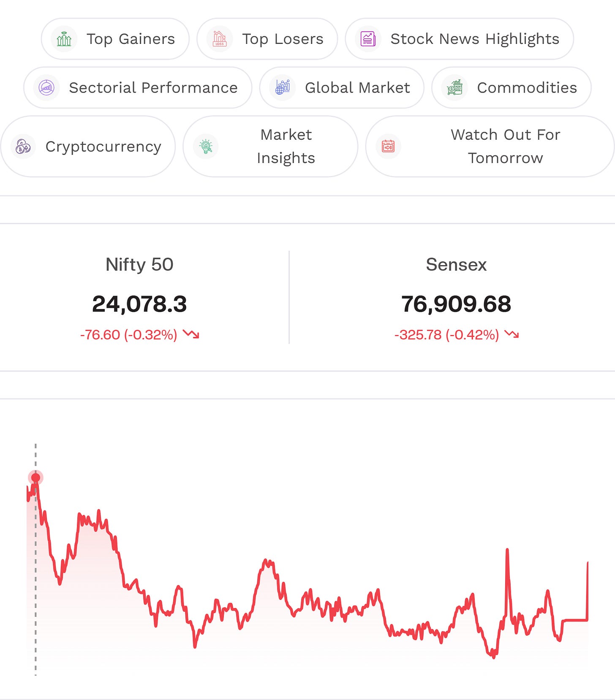
Task: Select the Sensex index card
Action: pos(456,298)
